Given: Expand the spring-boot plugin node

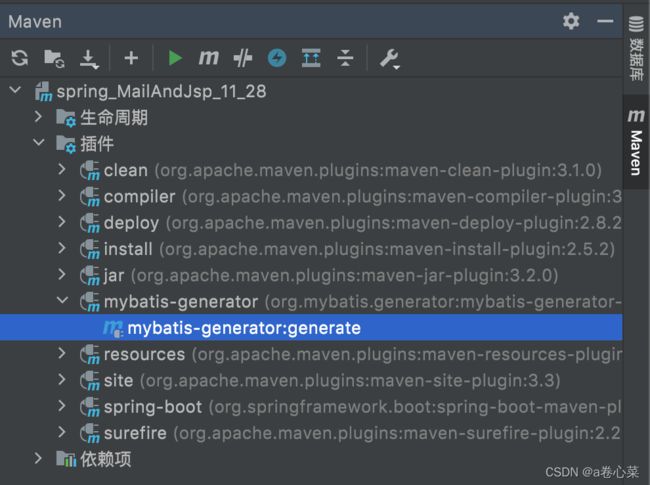Looking at the screenshot, I should [x=62, y=406].
